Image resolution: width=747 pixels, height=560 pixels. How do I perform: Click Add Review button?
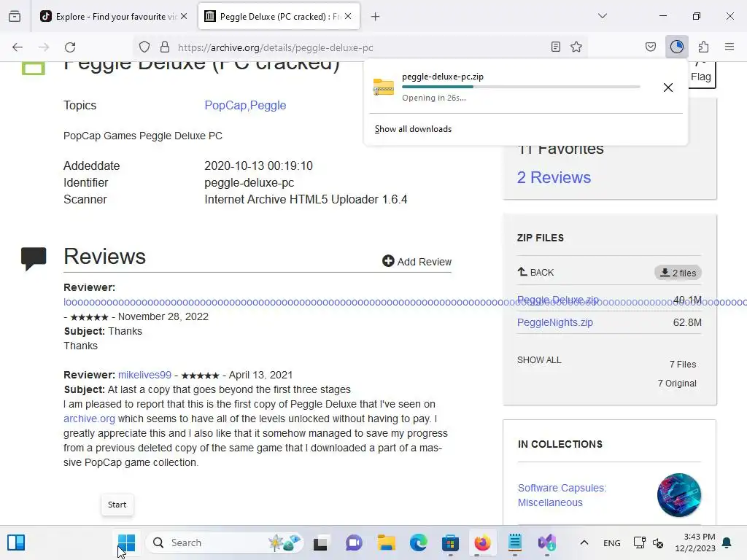pyautogui.click(x=417, y=262)
